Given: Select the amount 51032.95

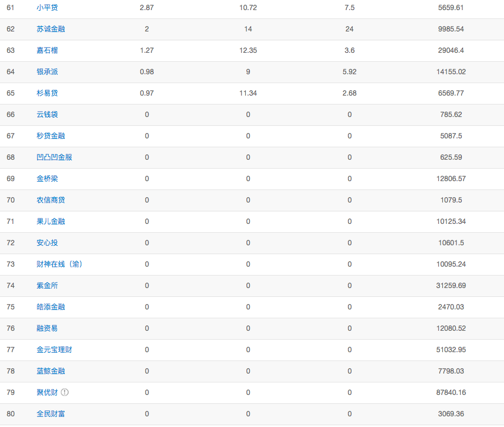Looking at the screenshot, I should tap(451, 350).
